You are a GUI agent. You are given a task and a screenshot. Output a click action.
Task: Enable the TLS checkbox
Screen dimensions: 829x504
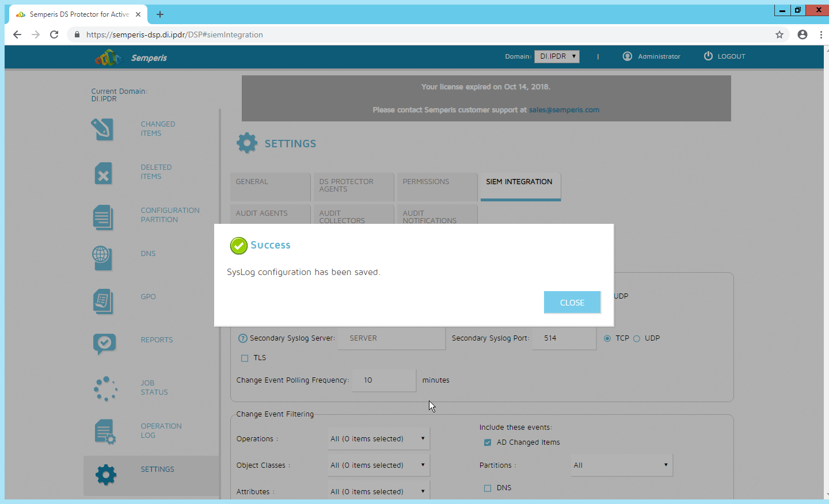coord(245,358)
